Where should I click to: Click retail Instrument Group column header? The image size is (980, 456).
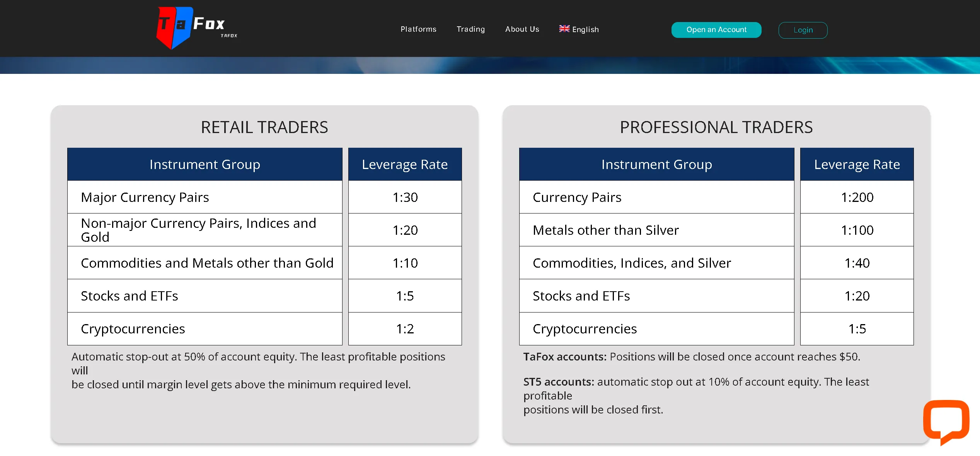[205, 164]
